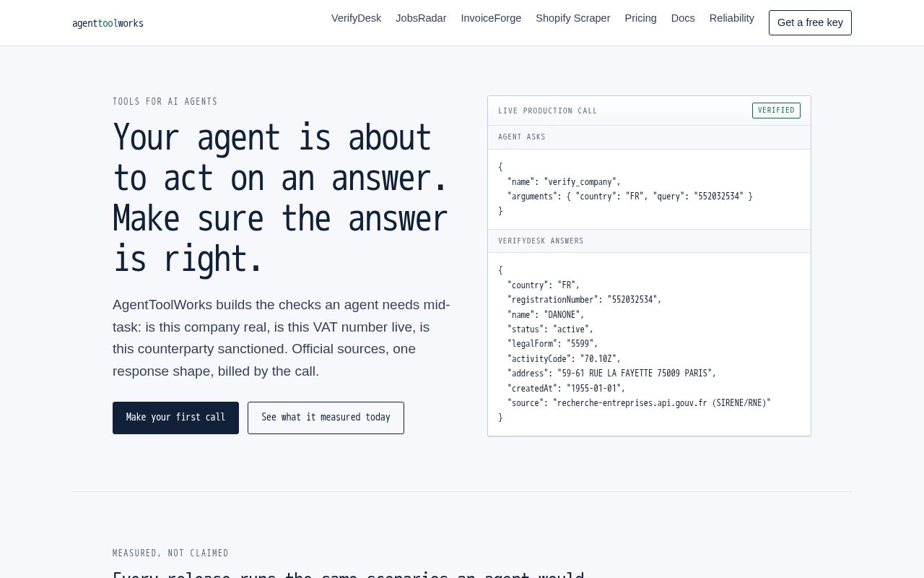Click the "legalForm": "5599" line
The image size is (924, 578).
click(553, 344)
